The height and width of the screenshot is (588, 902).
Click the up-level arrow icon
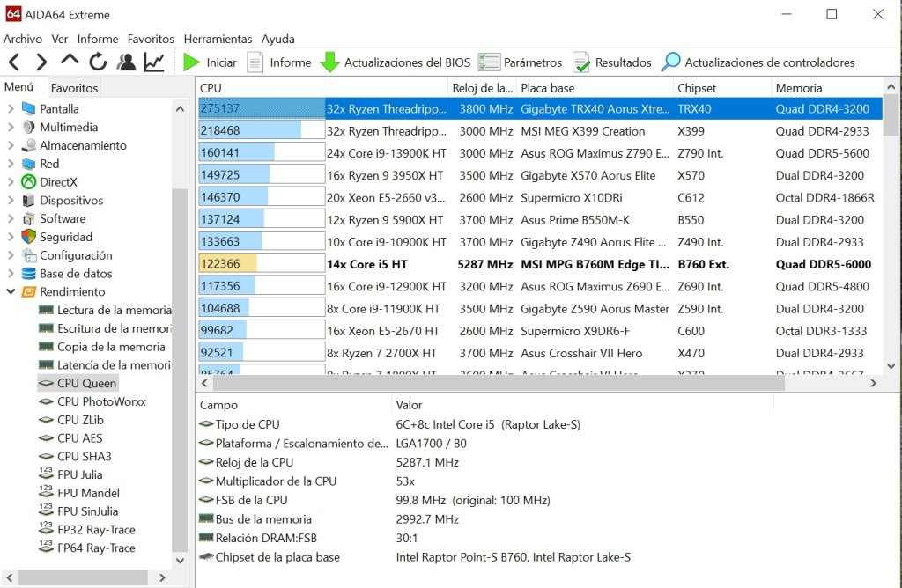click(x=70, y=60)
